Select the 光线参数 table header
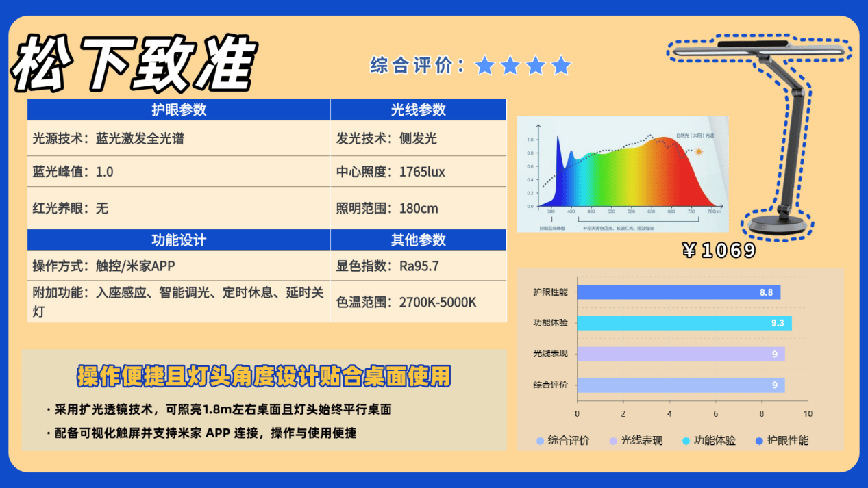The width and height of the screenshot is (868, 488). (x=418, y=110)
